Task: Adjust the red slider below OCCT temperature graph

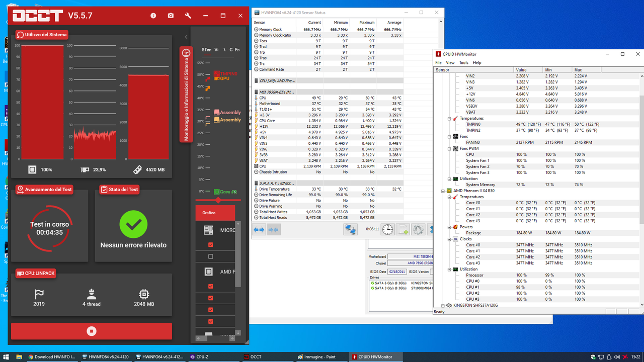Action: click(x=218, y=200)
